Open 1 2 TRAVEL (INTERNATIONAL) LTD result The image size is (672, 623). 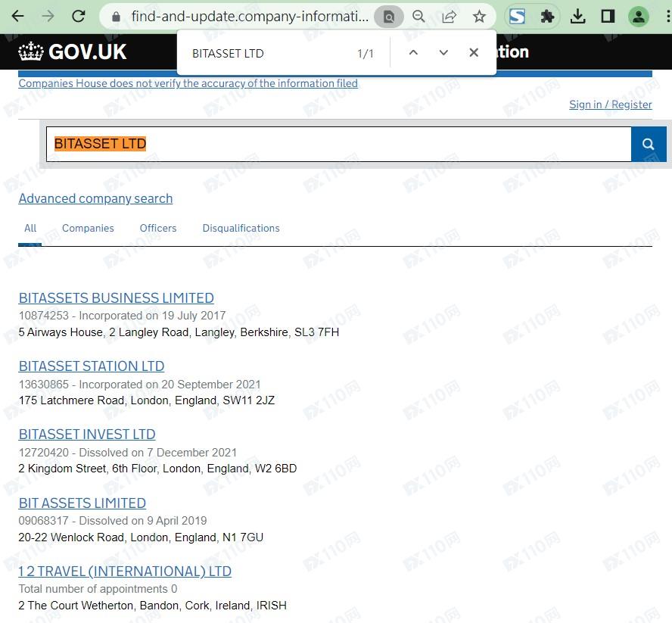click(x=125, y=571)
